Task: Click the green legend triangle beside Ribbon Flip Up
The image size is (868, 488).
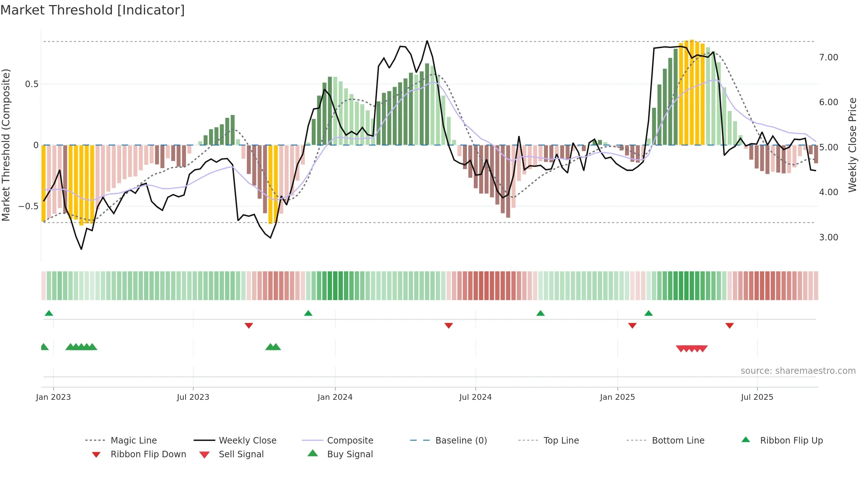Action: tap(746, 440)
